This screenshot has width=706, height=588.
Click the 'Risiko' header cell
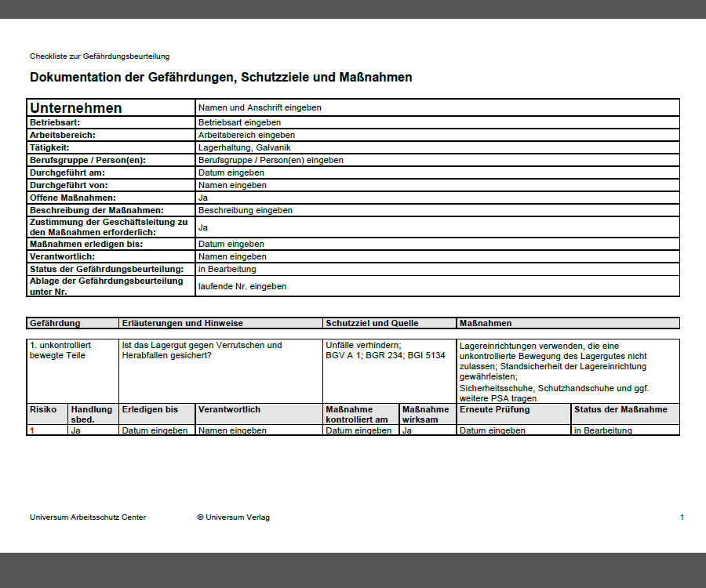(47, 414)
